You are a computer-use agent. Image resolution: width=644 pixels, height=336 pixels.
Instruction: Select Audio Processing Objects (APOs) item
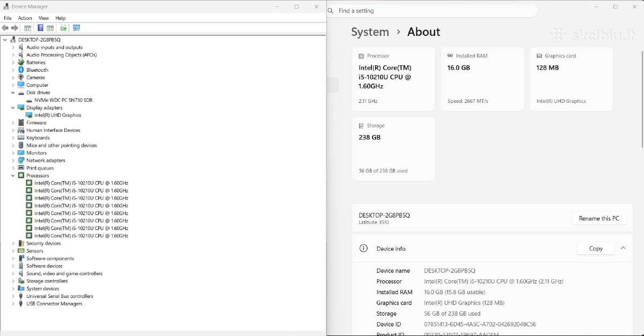[62, 55]
